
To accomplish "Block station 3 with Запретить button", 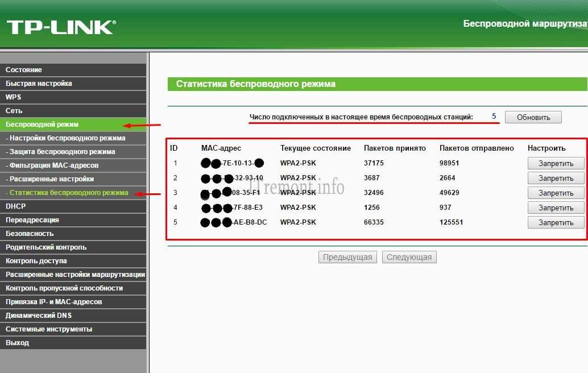I will click(x=556, y=193).
